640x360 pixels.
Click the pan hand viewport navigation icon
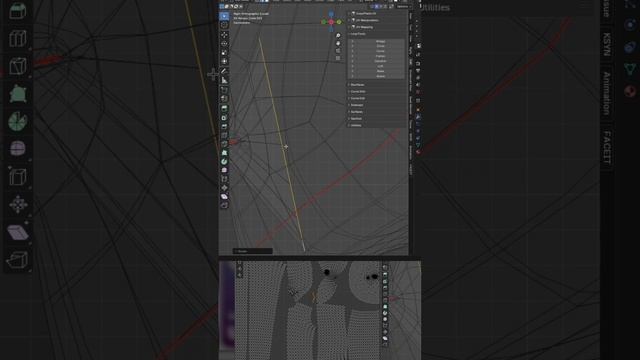338,43
